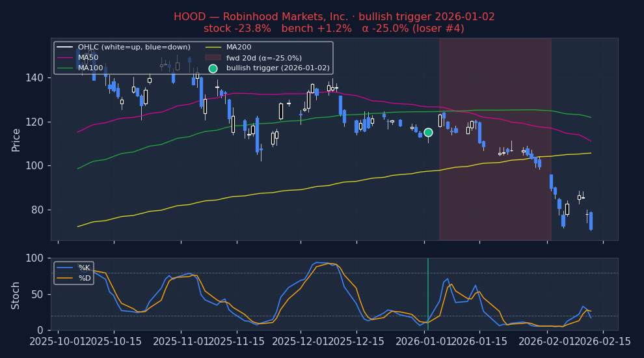Click the HOOD Robinhood Markets chart title
The height and width of the screenshot is (358, 644).
pos(334,17)
